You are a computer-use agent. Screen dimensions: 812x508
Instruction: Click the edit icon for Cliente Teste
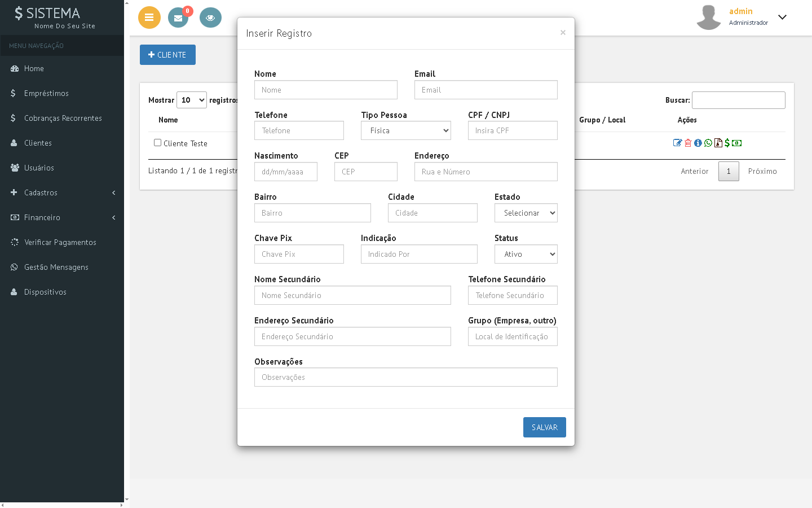tap(677, 143)
